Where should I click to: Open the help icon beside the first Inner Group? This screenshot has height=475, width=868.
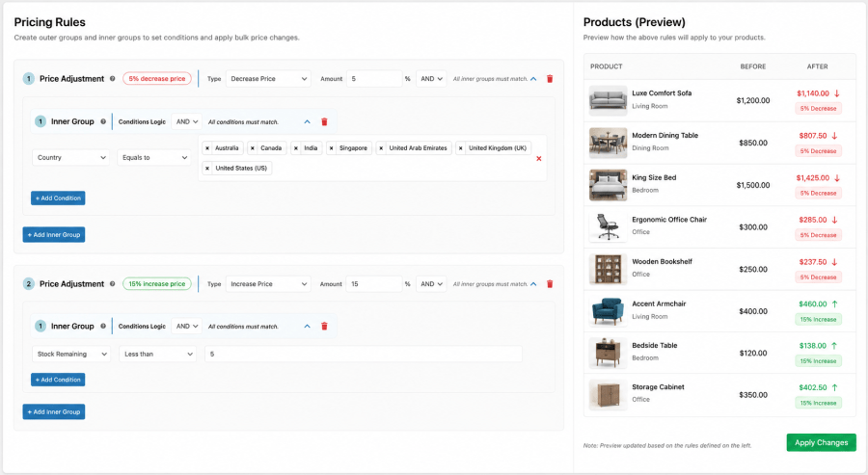[103, 121]
